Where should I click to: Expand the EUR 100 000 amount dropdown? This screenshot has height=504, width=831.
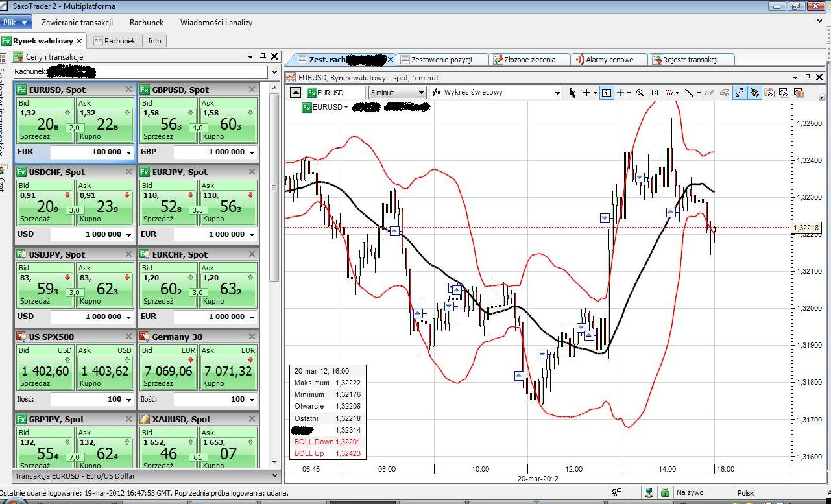click(x=129, y=152)
